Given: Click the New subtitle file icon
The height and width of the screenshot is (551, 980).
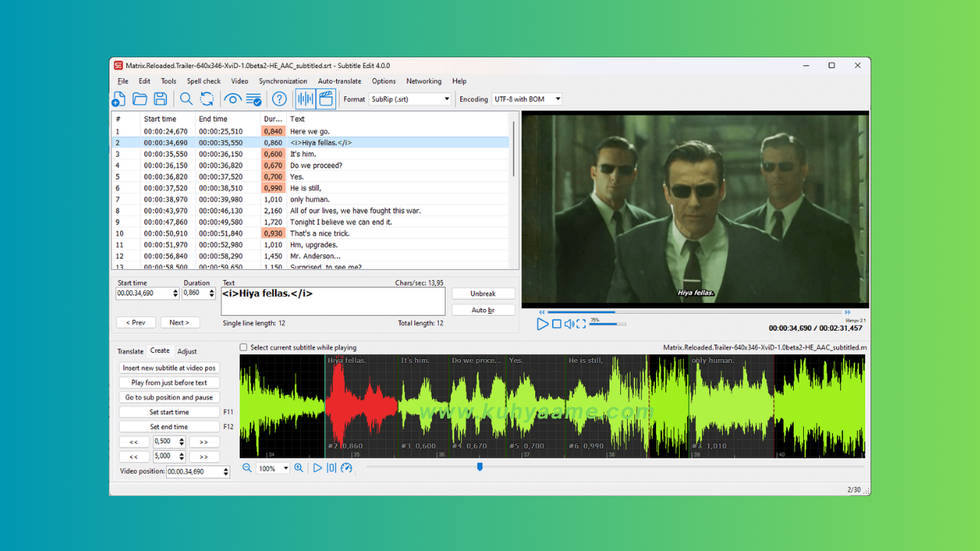Looking at the screenshot, I should click(119, 99).
